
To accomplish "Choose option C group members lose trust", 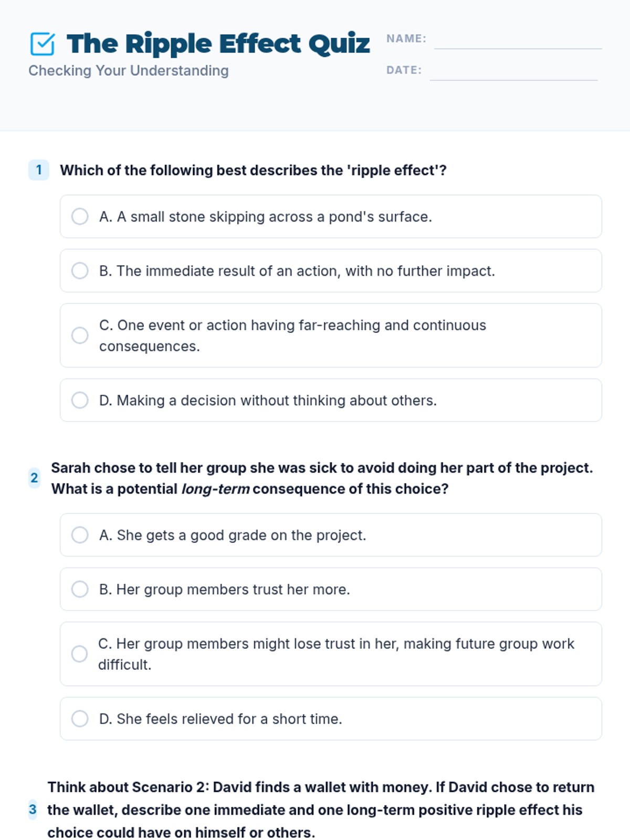I will [x=80, y=654].
